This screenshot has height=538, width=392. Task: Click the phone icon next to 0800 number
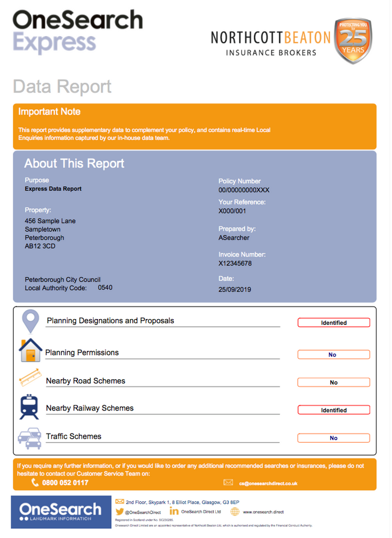click(x=35, y=483)
